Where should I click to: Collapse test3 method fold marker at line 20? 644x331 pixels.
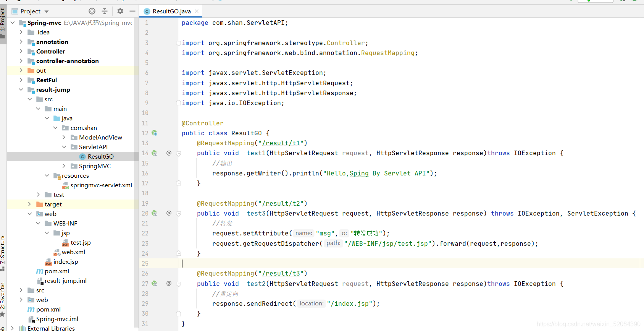tap(179, 214)
